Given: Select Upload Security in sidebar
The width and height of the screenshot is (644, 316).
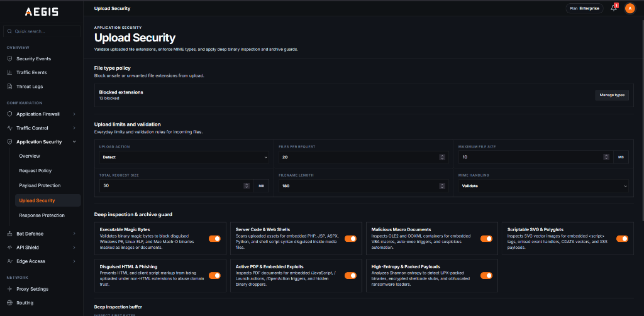Looking at the screenshot, I should (x=48, y=200).
